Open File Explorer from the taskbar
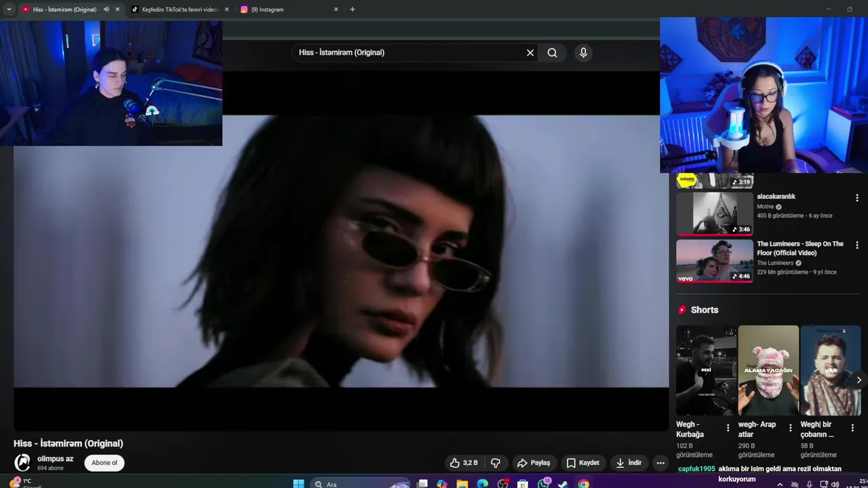The width and height of the screenshot is (868, 488). tap(462, 484)
